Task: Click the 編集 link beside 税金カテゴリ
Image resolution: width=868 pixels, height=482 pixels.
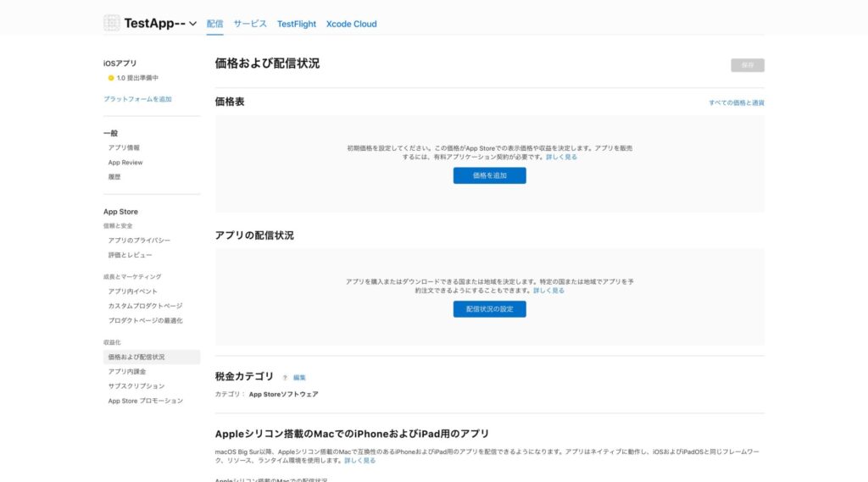Action: 299,378
